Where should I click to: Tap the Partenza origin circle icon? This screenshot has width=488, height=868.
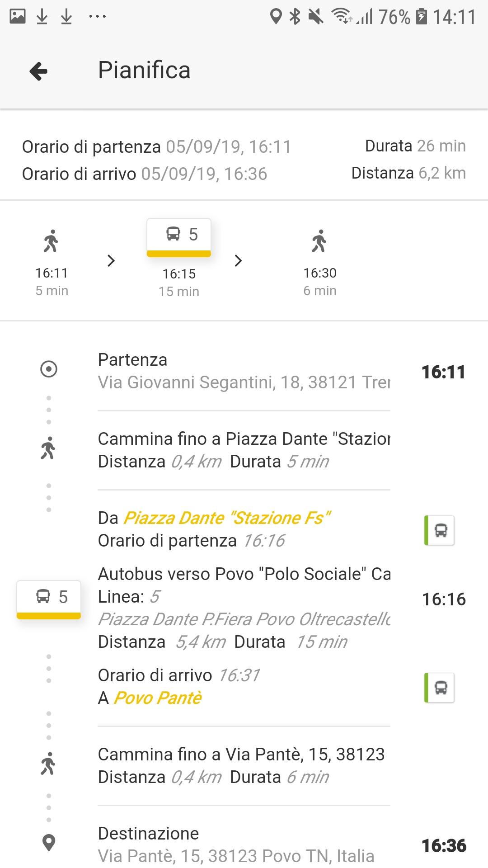pos(49,369)
